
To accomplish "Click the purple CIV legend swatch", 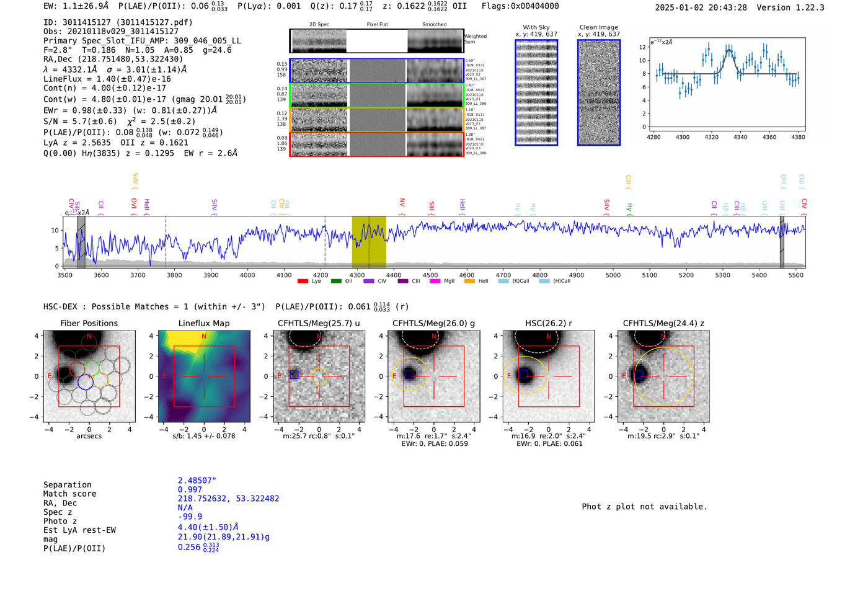I will click(x=370, y=281).
